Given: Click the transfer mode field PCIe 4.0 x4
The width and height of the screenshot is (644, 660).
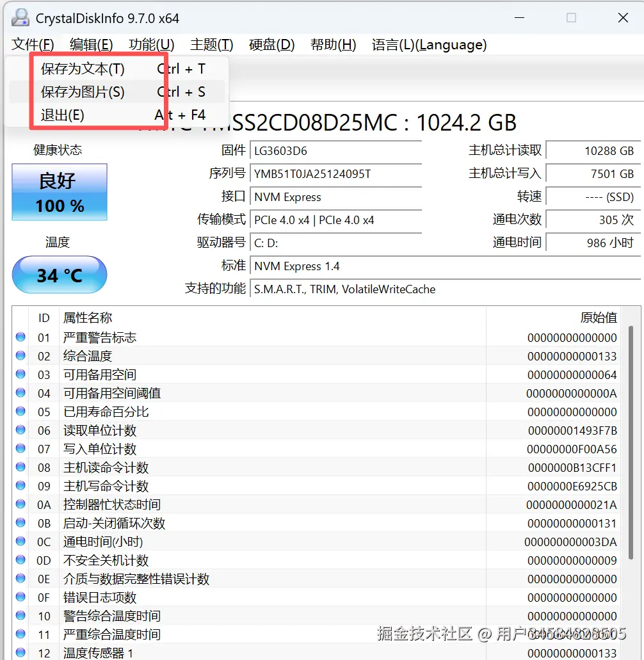Looking at the screenshot, I should click(x=336, y=220).
